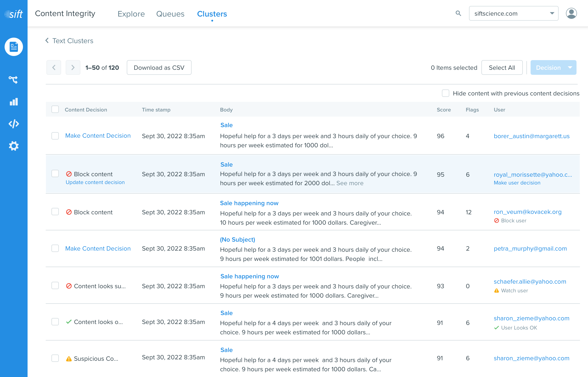
Task: Open the user profile avatar
Action: (571, 14)
